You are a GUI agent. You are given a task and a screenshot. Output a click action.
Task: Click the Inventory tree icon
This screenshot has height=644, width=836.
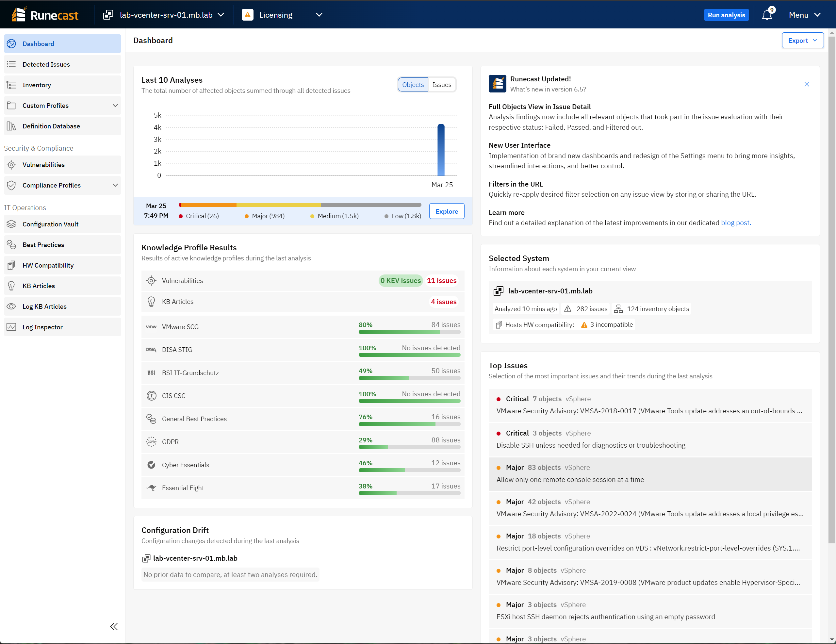click(11, 85)
